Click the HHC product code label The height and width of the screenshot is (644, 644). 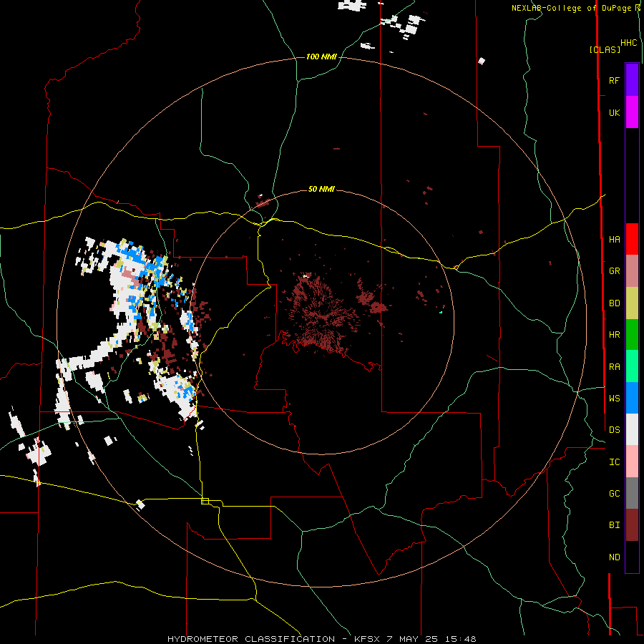click(x=628, y=43)
